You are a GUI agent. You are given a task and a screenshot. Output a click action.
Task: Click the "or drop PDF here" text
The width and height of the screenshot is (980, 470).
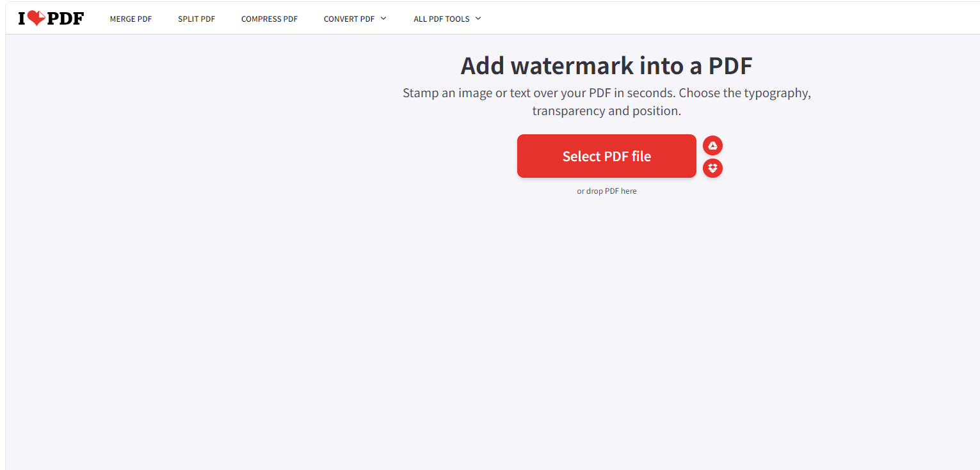click(606, 191)
